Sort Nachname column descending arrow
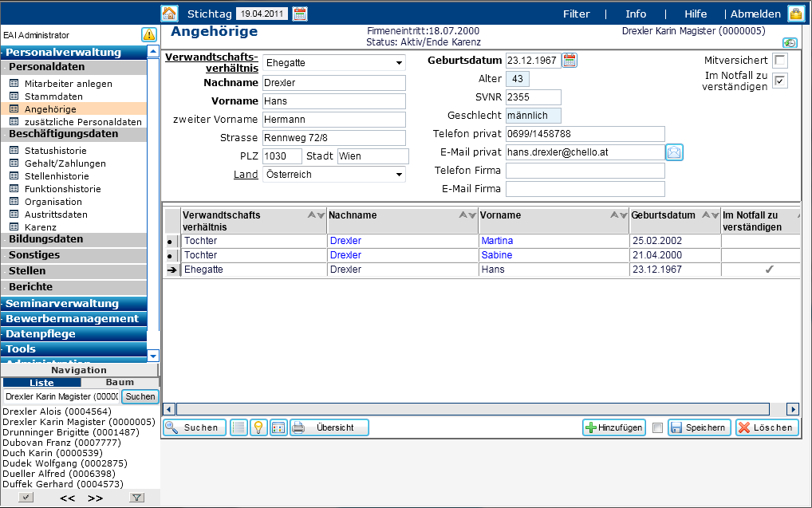 pyautogui.click(x=472, y=215)
